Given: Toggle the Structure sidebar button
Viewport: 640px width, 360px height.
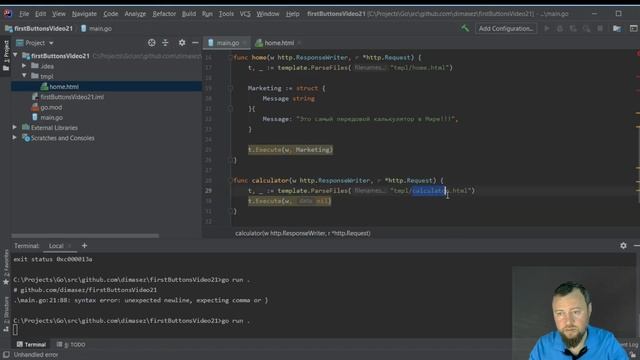Looking at the screenshot, I should pos(6,313).
